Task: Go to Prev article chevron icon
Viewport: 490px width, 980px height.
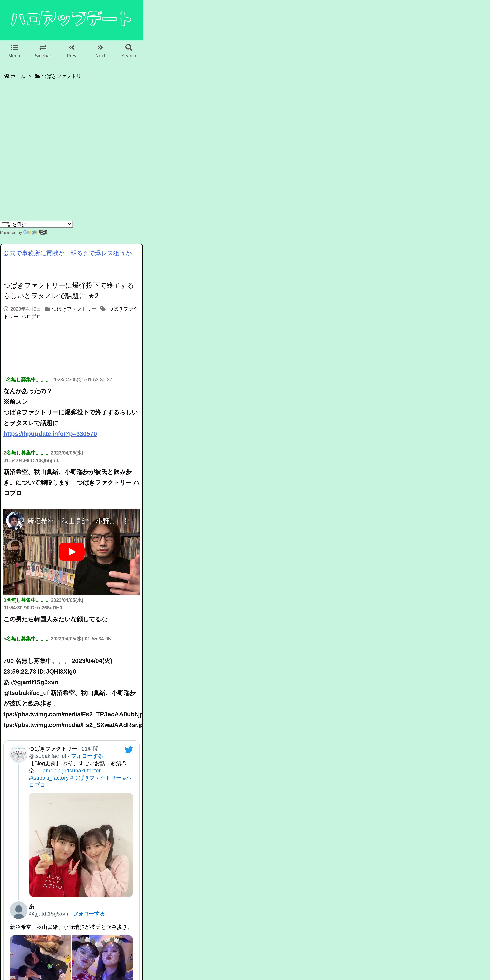Action: [71, 48]
